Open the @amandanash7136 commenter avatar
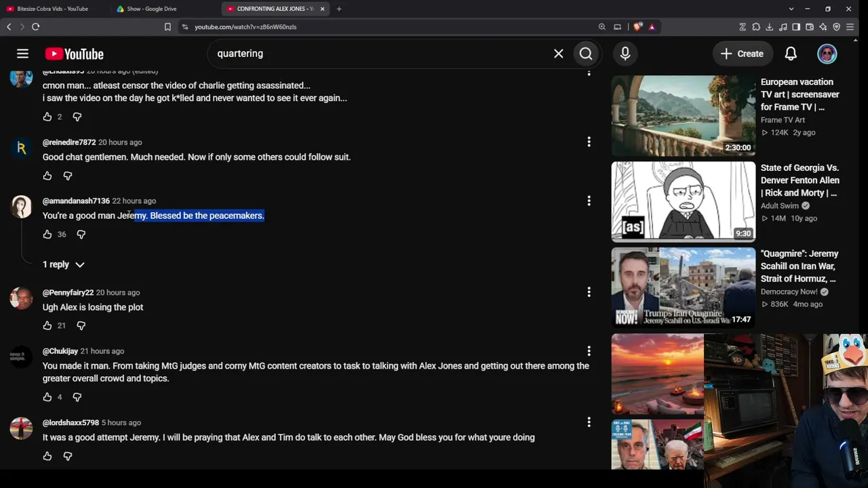This screenshot has width=868, height=488. pos(21,207)
